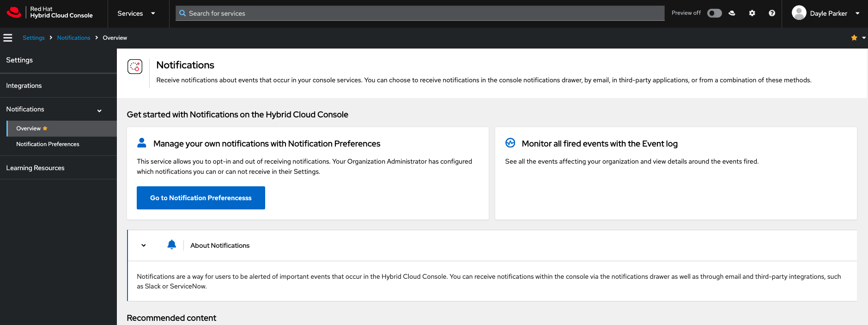Viewport: 868px width, 325px height.
Task: Click the Settings breadcrumb link
Action: click(x=34, y=38)
